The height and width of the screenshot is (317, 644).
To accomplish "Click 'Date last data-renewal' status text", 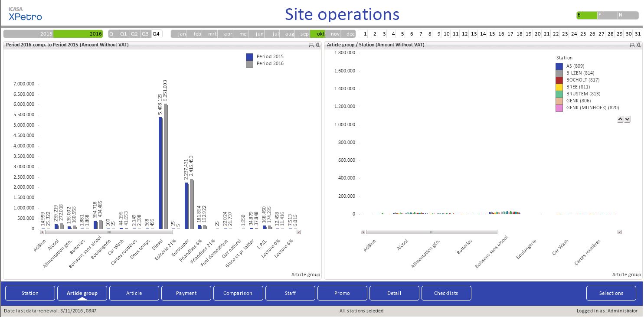I will pyautogui.click(x=50, y=311).
